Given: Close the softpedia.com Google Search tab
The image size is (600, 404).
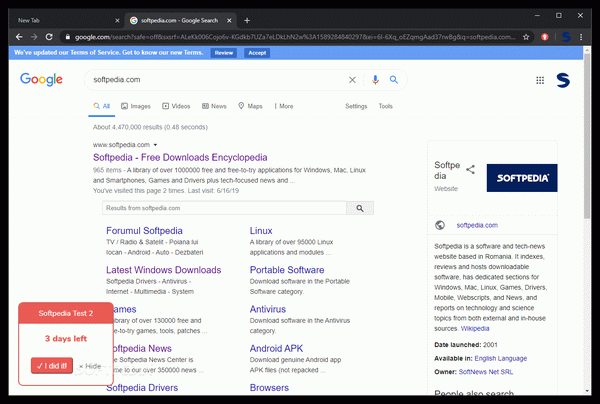Looking at the screenshot, I should (x=229, y=21).
